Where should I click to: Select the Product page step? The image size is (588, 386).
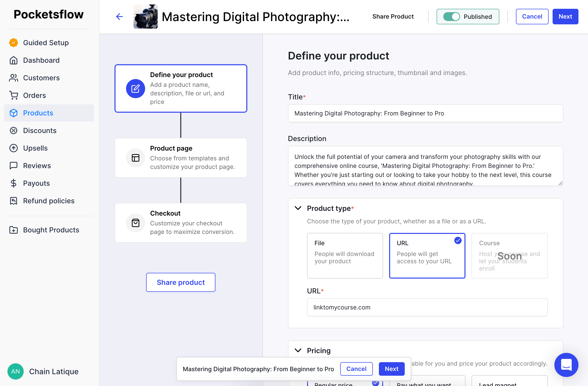point(181,158)
